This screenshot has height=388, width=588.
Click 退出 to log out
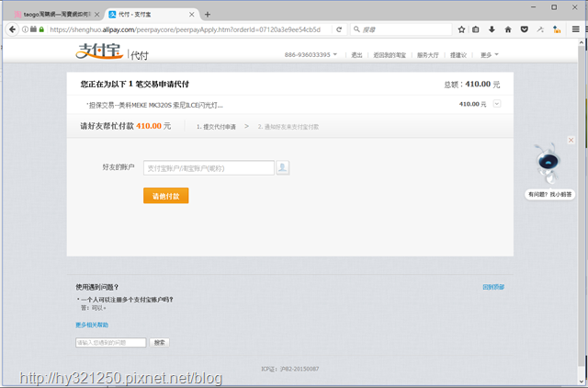[x=356, y=55]
